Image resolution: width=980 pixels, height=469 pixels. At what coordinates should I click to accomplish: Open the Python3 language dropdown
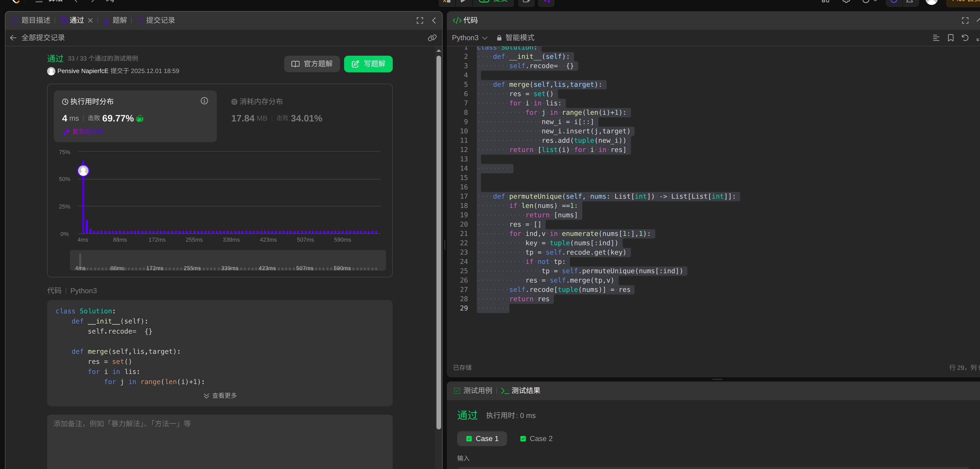click(x=469, y=38)
